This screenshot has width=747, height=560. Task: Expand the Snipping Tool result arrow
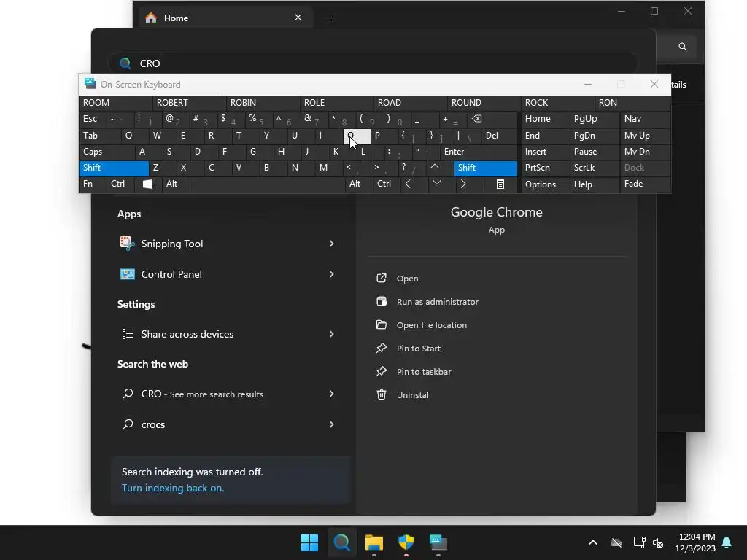pos(332,244)
